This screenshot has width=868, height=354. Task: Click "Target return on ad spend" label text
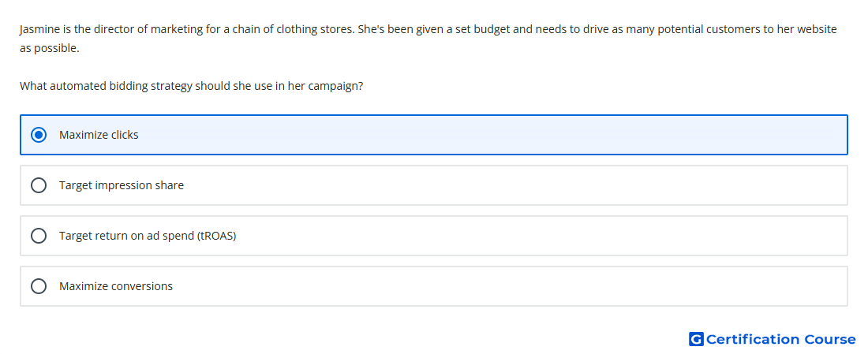(x=127, y=236)
